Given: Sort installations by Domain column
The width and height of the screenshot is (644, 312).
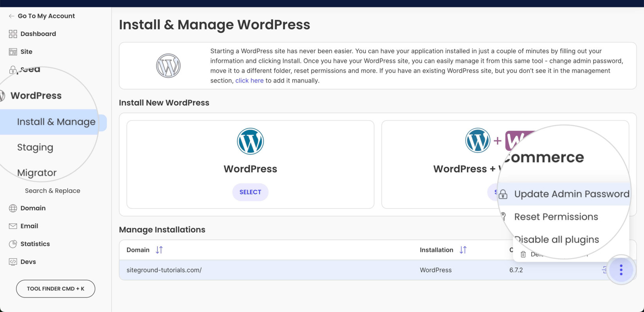Looking at the screenshot, I should [159, 250].
